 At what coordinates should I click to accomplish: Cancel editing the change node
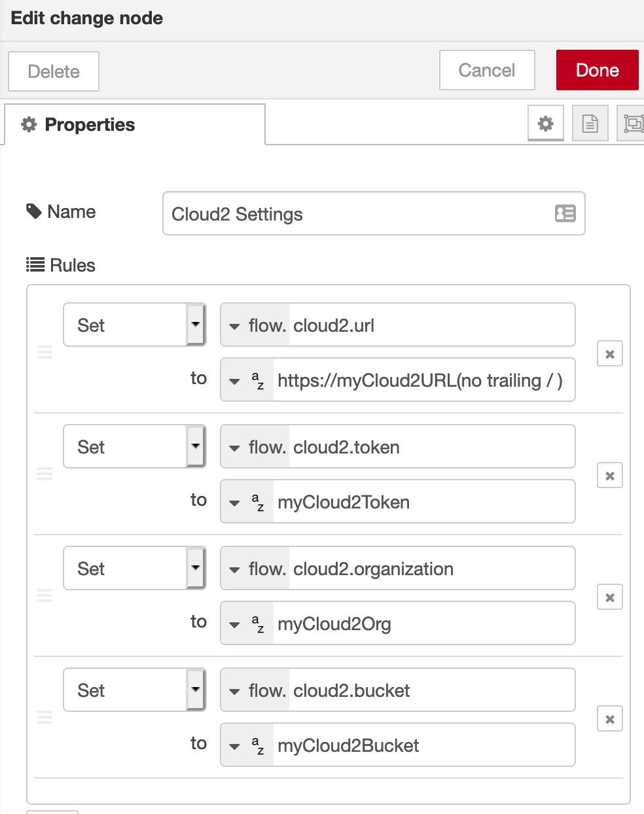pyautogui.click(x=486, y=70)
